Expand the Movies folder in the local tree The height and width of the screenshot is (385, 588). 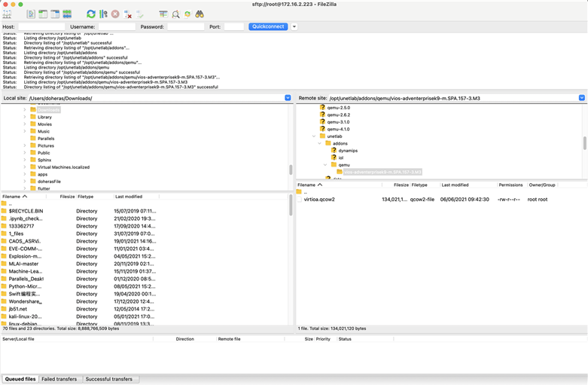point(25,124)
